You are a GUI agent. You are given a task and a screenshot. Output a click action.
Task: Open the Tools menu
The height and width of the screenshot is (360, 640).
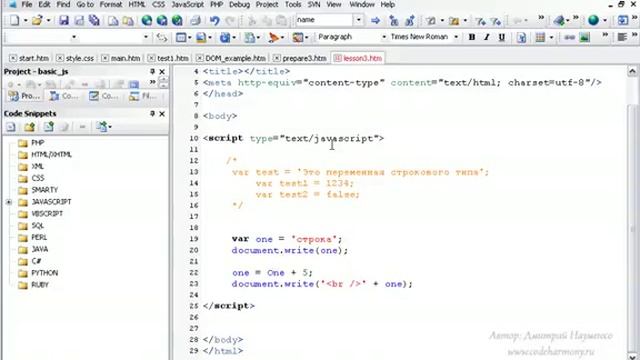point(293,5)
